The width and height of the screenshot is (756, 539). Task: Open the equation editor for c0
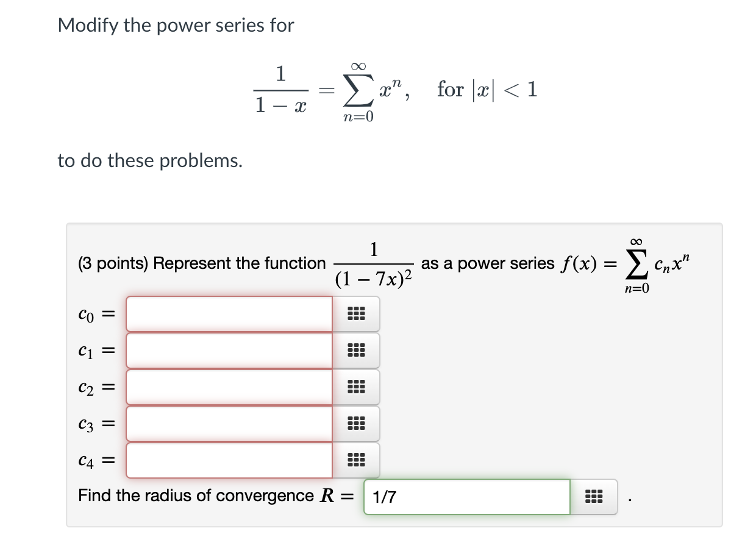click(357, 314)
